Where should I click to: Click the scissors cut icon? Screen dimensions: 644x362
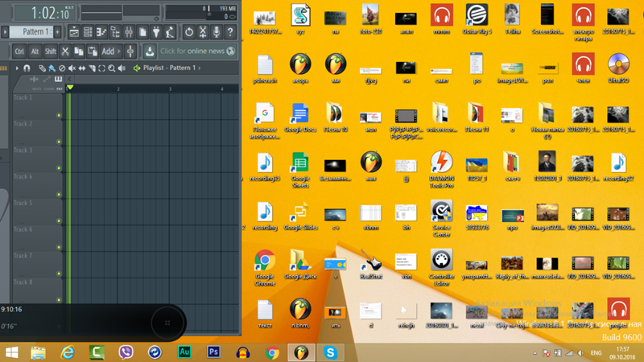pyautogui.click(x=65, y=51)
